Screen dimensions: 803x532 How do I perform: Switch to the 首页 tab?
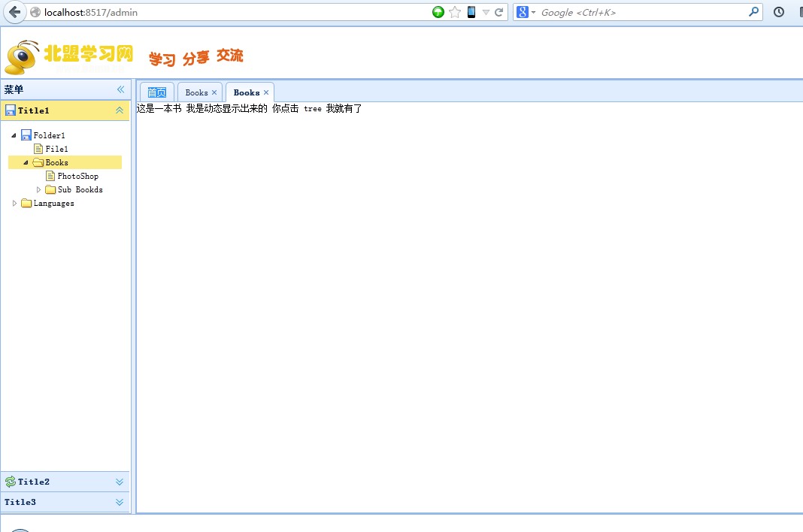pos(157,92)
